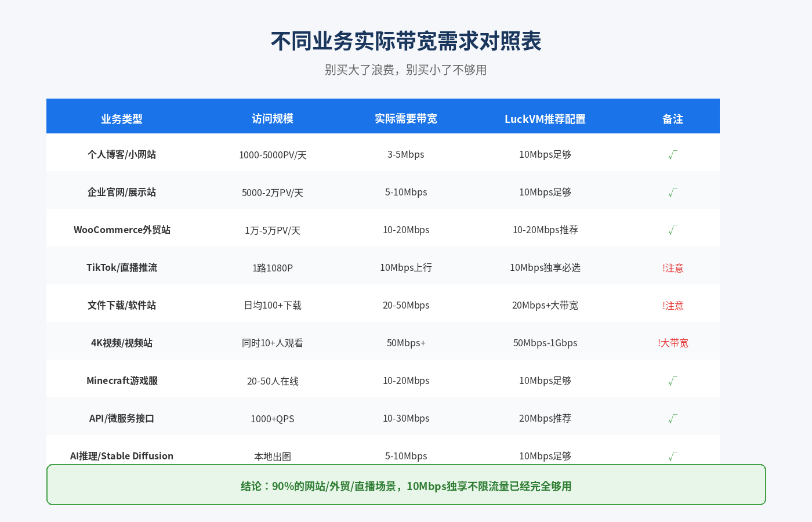Viewport: 812px width, 522px height.
Task: Select the 备注 column header
Action: (x=673, y=119)
